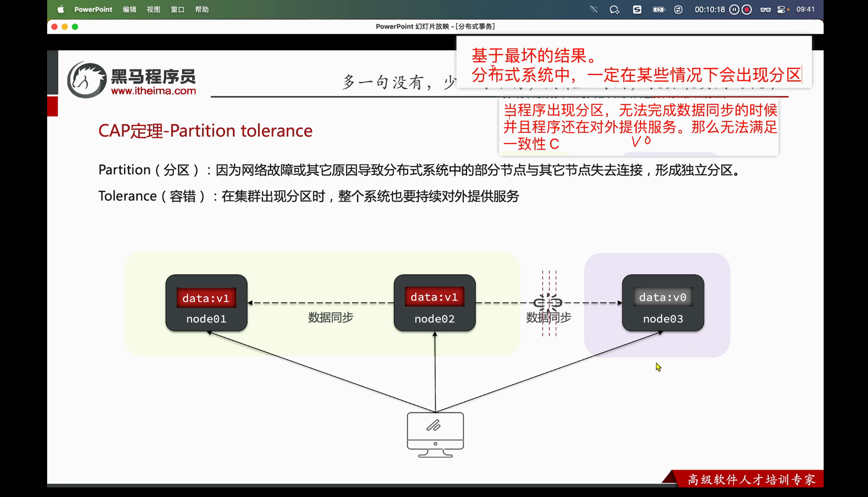Click the computer monitor client icon
This screenshot has width=868, height=497.
[435, 434]
